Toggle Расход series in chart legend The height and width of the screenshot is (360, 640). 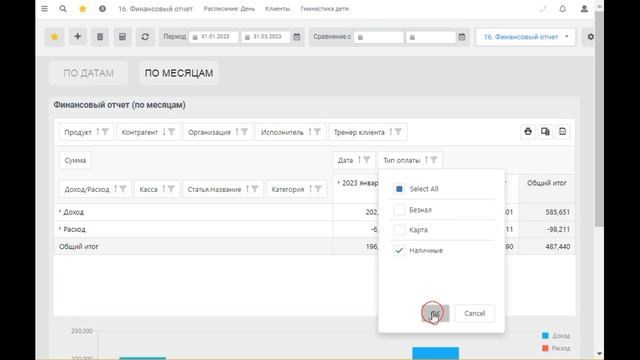[x=556, y=348]
